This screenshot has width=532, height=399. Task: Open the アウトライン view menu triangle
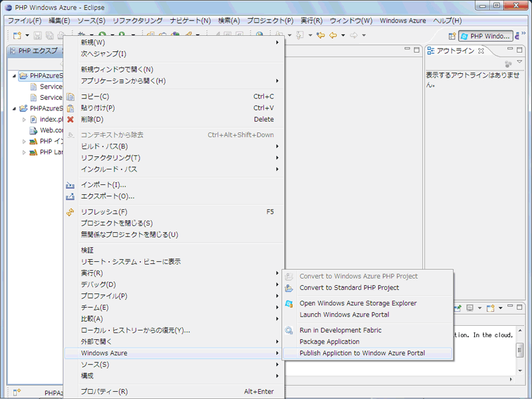[x=519, y=62]
